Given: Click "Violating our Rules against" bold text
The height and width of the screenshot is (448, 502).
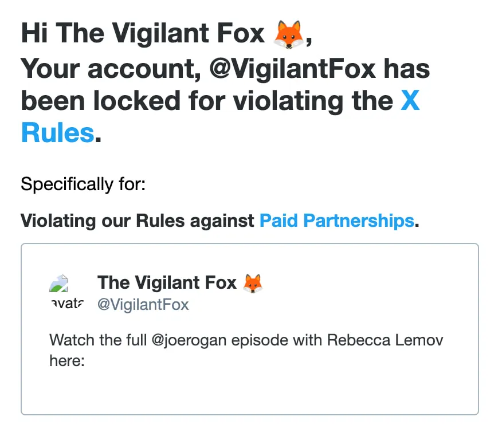Looking at the screenshot, I should click(x=138, y=221).
